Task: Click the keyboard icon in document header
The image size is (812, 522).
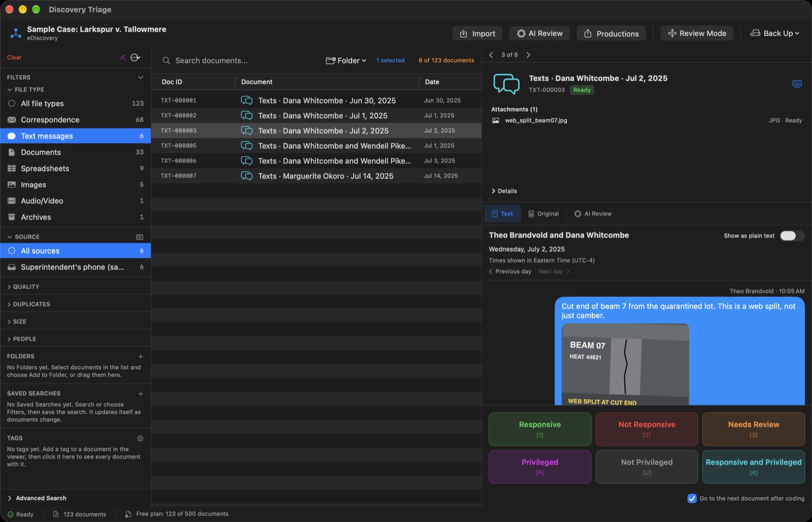Action: tap(797, 84)
